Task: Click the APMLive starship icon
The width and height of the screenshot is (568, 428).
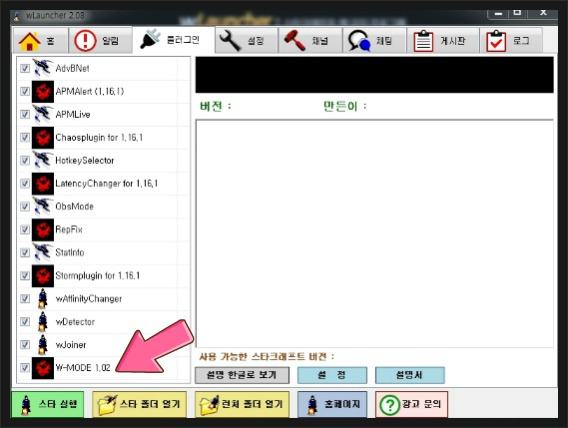Action: coord(43,114)
